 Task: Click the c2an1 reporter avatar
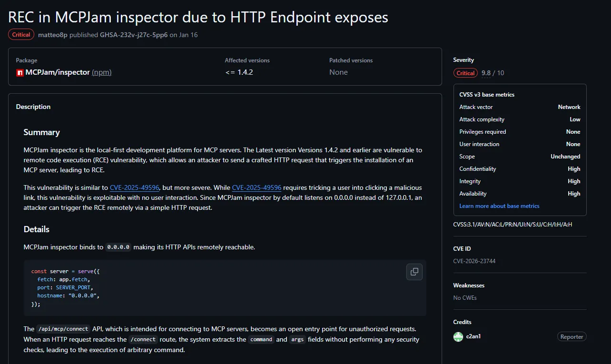coord(458,336)
